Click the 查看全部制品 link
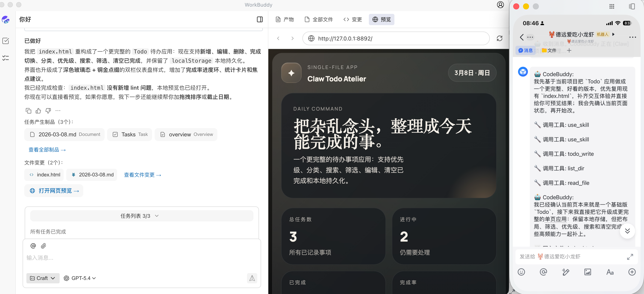 [47, 150]
